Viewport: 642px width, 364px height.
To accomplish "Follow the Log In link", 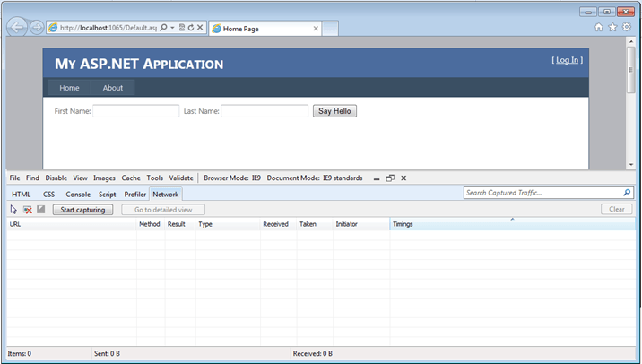I will click(x=567, y=60).
